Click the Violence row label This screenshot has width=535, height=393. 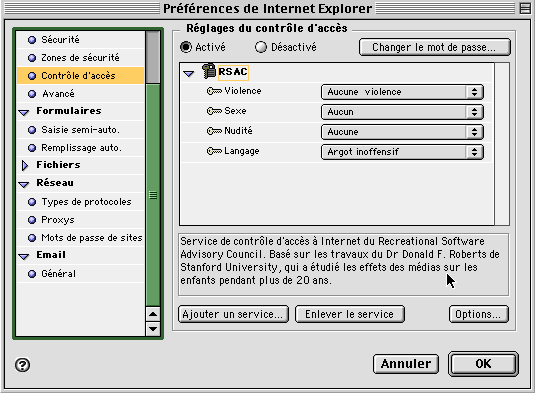[x=243, y=91]
